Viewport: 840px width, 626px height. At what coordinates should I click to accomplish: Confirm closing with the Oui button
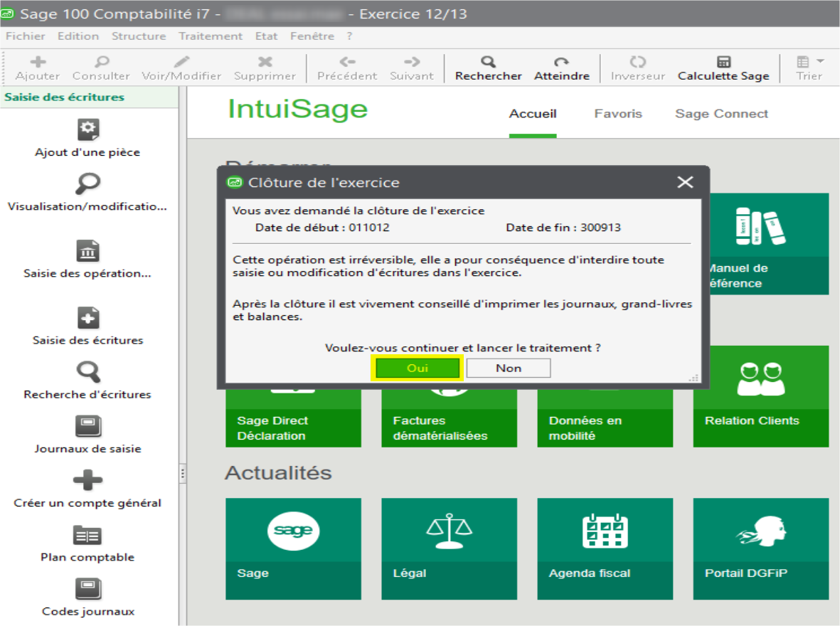(418, 368)
